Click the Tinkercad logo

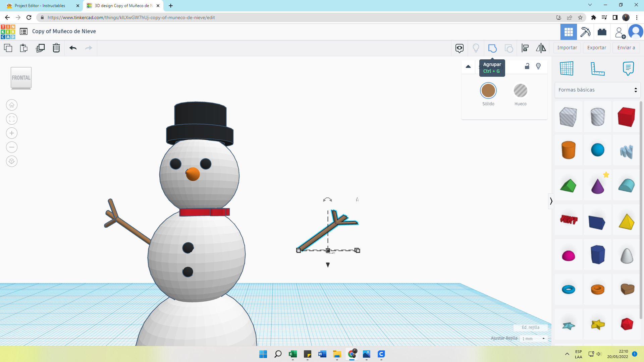pyautogui.click(x=8, y=32)
